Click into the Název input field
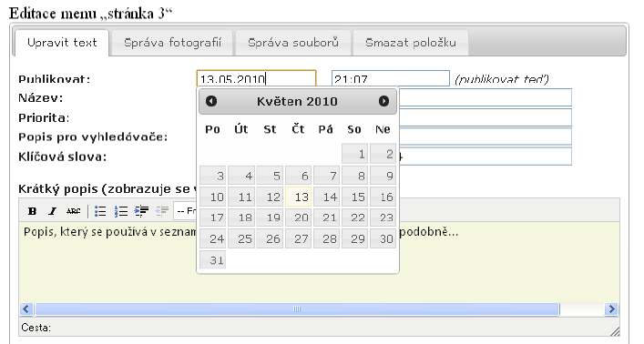The image size is (644, 344). click(486, 97)
